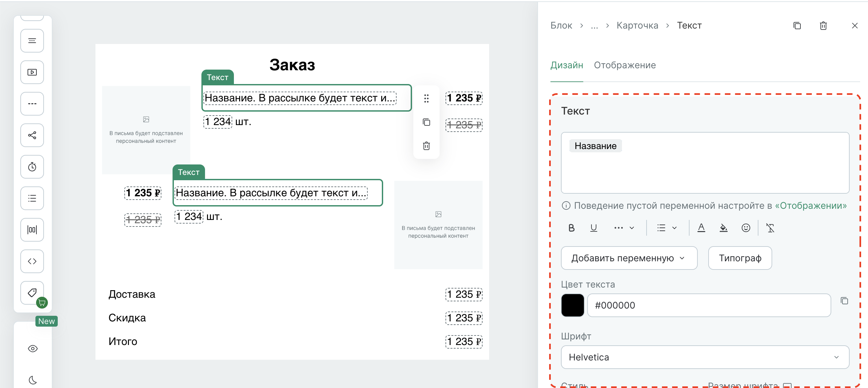The width and height of the screenshot is (868, 388).
Task: Select the countdown timer block icon
Action: (32, 167)
